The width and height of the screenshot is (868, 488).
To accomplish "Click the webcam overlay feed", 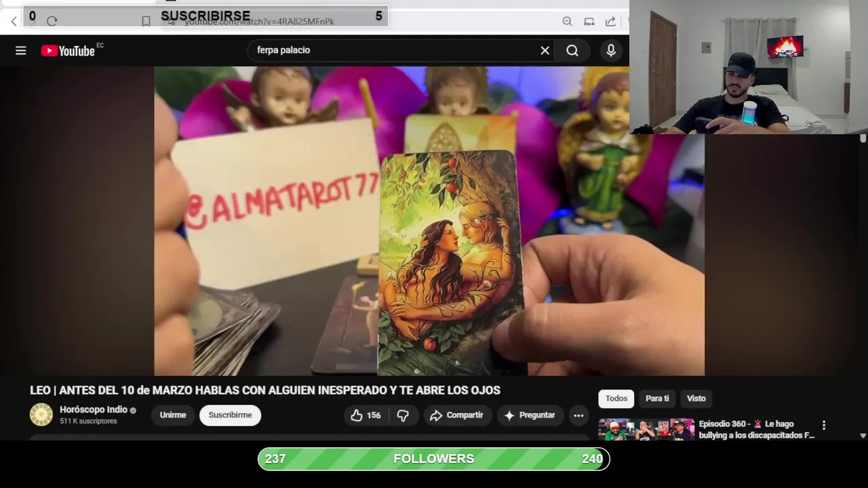I will point(749,67).
